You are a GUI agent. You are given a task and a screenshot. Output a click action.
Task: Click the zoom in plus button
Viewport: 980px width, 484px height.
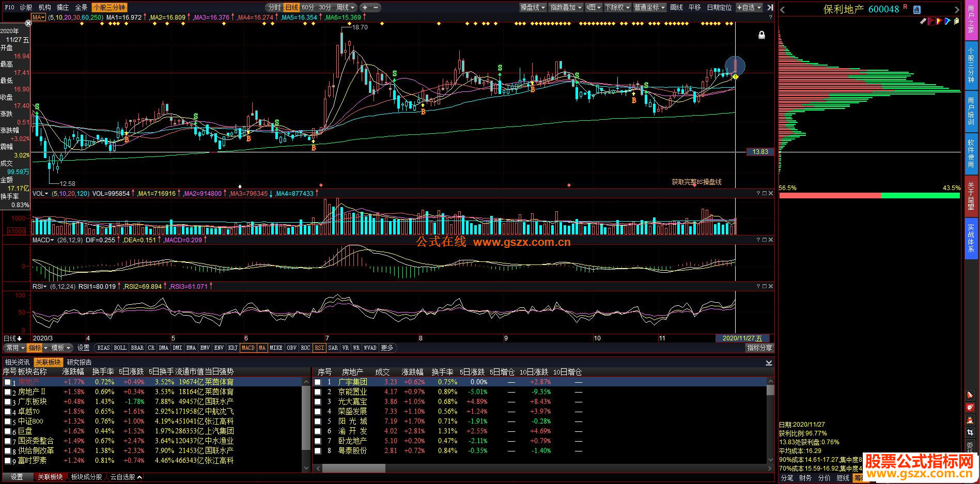click(365, 7)
